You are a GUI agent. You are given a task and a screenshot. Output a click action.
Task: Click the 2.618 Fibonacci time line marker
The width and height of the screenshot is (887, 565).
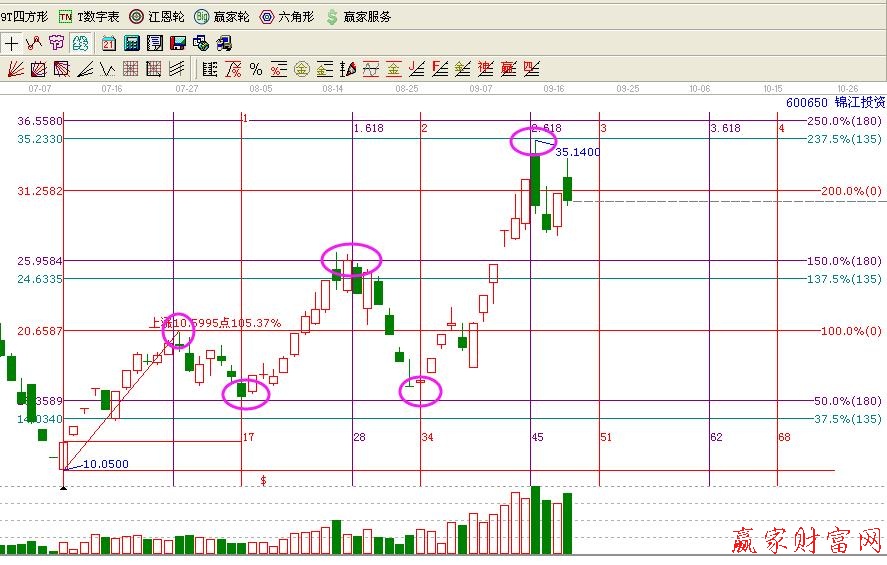[546, 128]
